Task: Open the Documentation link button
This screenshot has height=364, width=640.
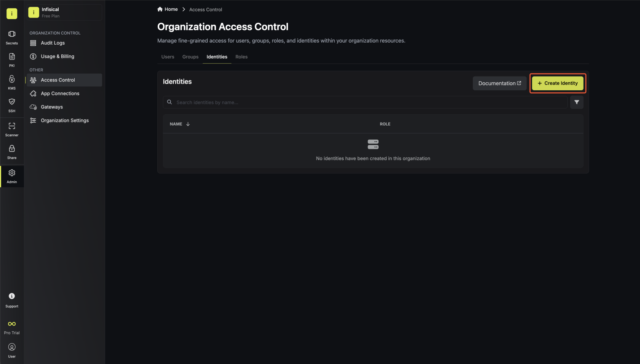Action: (499, 83)
